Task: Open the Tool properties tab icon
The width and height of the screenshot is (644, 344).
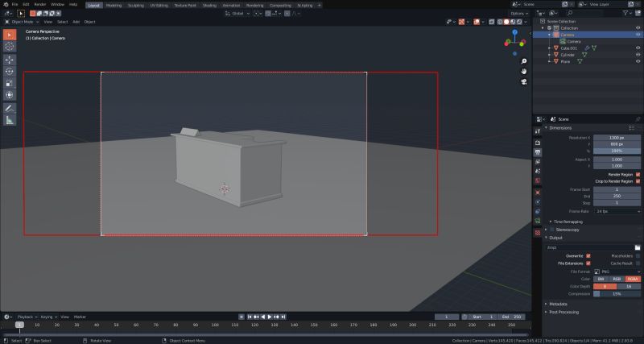Action: click(538, 131)
